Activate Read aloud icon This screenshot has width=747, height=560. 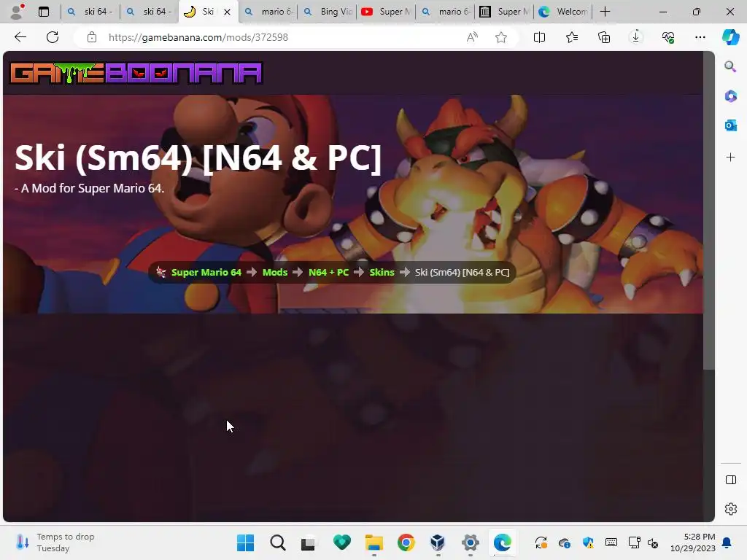click(x=472, y=37)
